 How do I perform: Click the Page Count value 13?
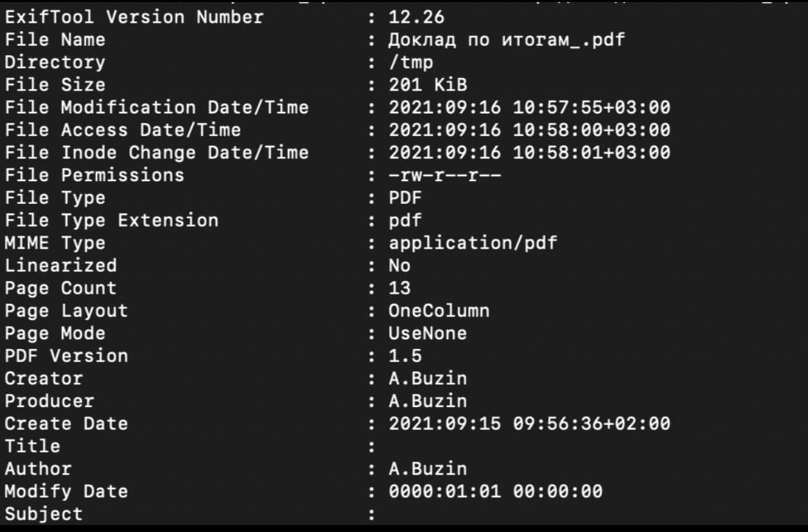(x=400, y=288)
